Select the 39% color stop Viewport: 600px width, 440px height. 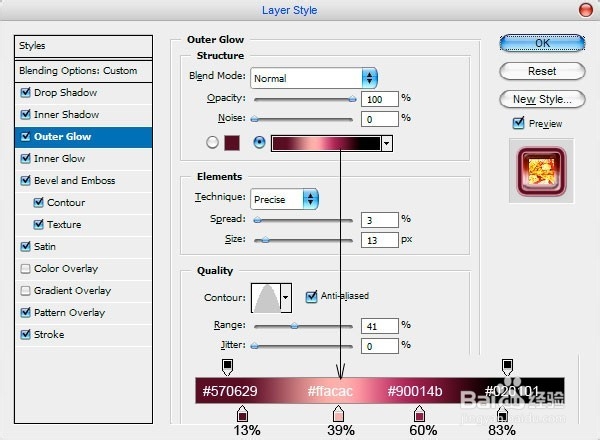[x=338, y=414]
